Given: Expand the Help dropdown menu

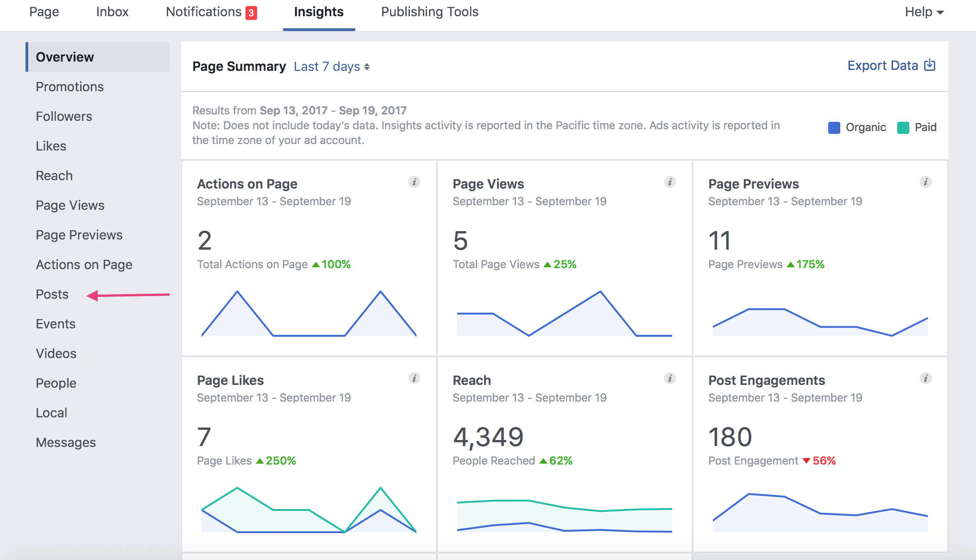Looking at the screenshot, I should [x=924, y=12].
